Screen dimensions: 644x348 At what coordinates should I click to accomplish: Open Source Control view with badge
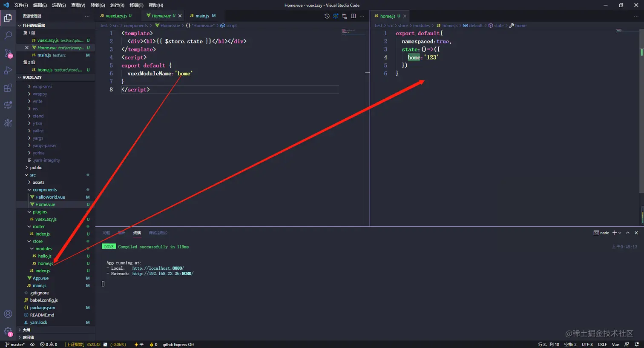tap(8, 53)
